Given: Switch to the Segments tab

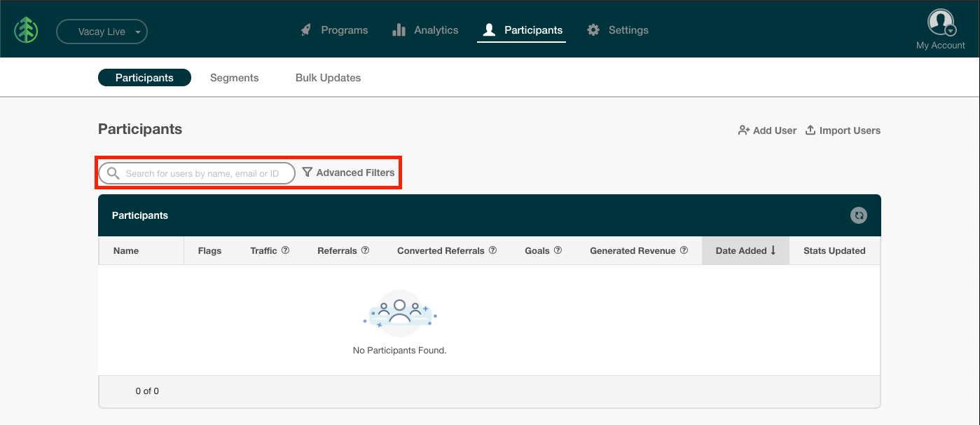Looking at the screenshot, I should click(x=235, y=78).
